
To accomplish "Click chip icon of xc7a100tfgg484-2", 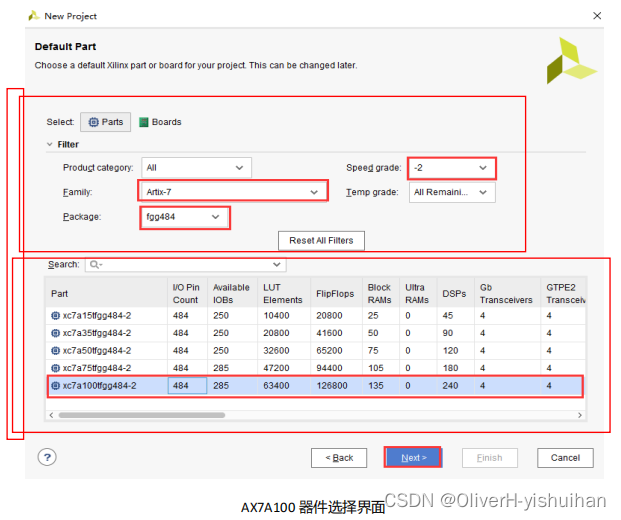I will point(55,386).
